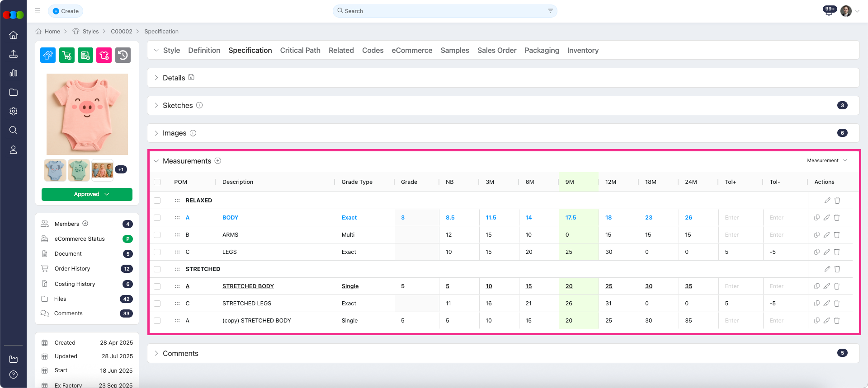Open the home icon in sidebar
Screen dimensions: 868x388
[x=14, y=35]
